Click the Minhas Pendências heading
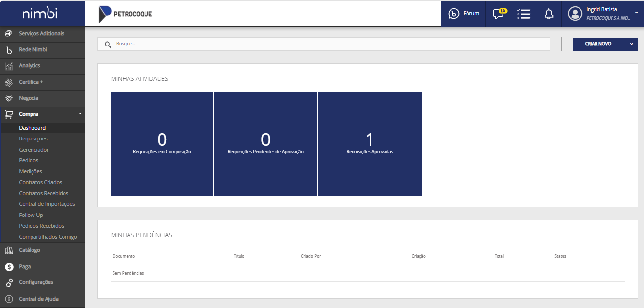 [142, 235]
